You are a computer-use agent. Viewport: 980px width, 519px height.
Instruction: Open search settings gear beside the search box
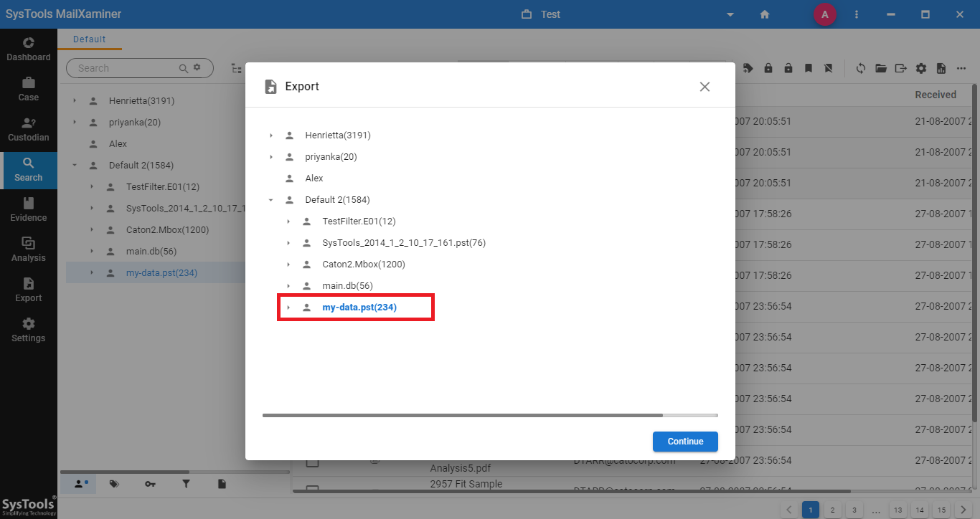197,67
